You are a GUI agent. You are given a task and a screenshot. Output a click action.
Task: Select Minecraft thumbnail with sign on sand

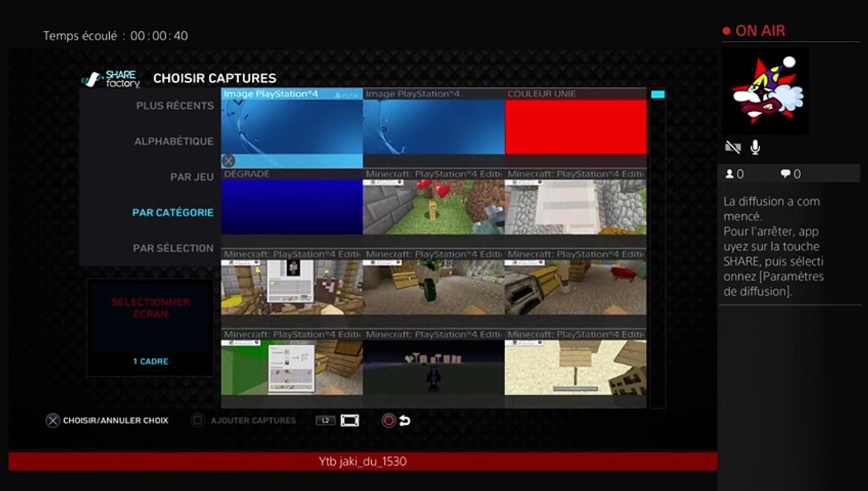(575, 367)
